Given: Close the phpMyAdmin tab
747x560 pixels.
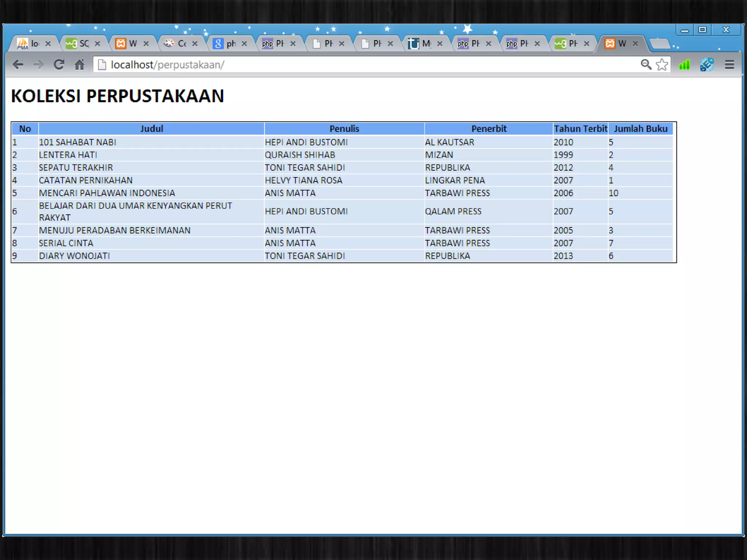Looking at the screenshot, I should coord(48,44).
